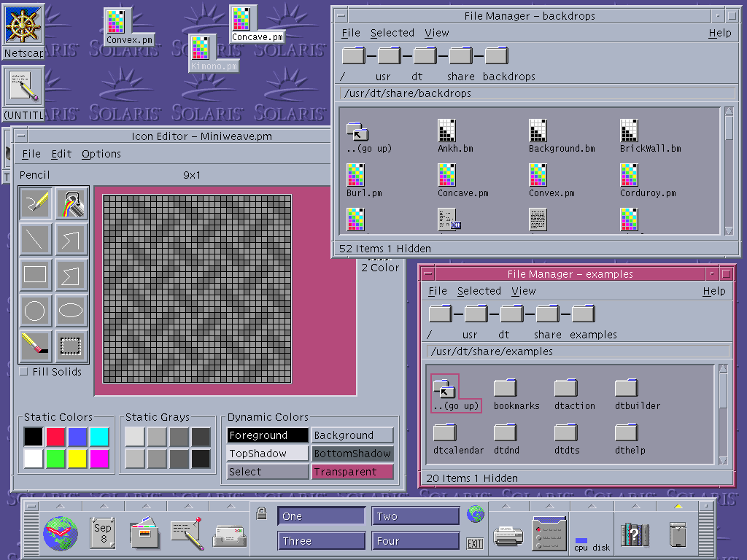Pick the red Static Colors swatch
Viewport: 747px width, 560px height.
55,437
